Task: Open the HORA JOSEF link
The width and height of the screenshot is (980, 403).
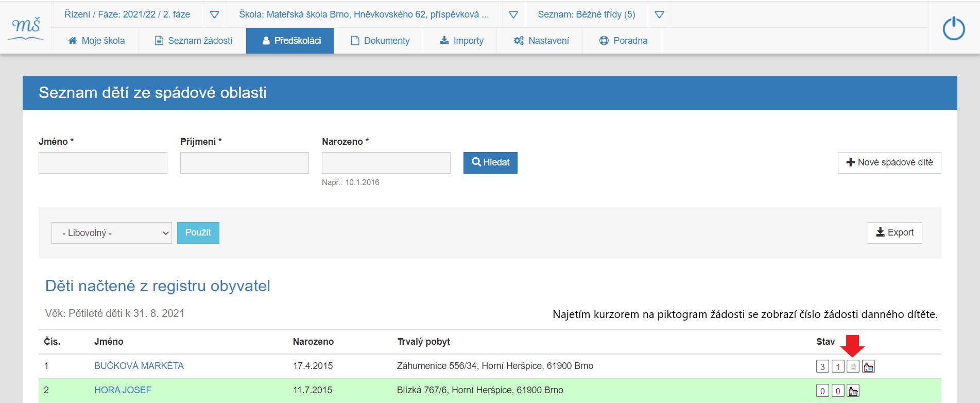Action: [123, 390]
